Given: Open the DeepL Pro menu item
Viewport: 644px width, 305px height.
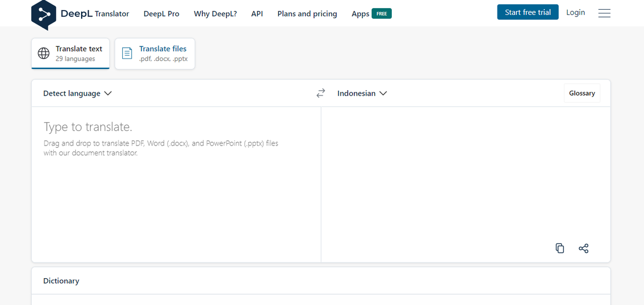Looking at the screenshot, I should [x=162, y=13].
